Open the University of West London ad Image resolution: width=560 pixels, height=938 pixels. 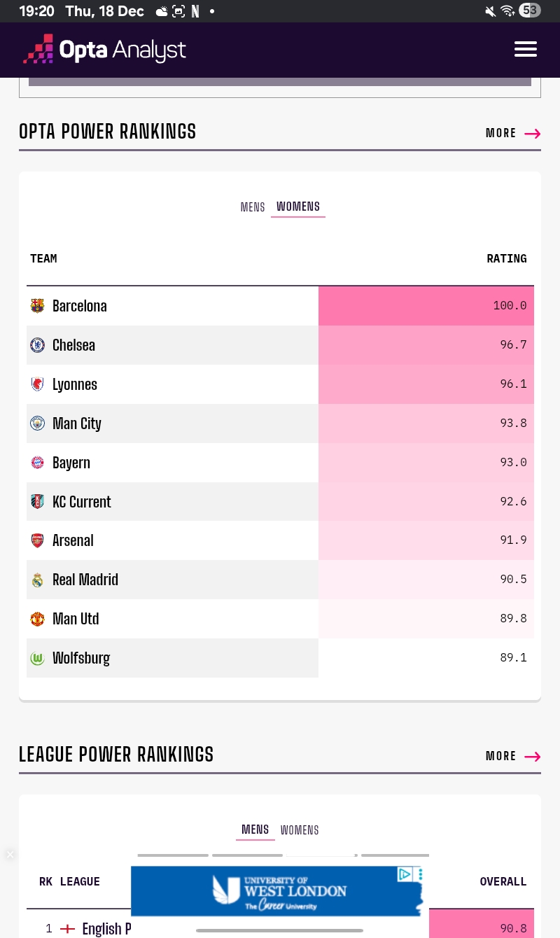tap(279, 892)
